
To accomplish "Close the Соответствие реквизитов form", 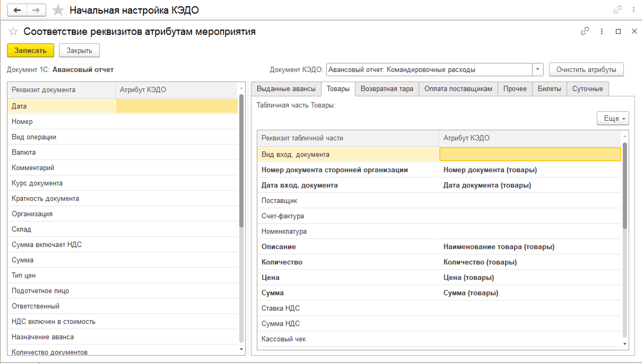I will 634,31.
